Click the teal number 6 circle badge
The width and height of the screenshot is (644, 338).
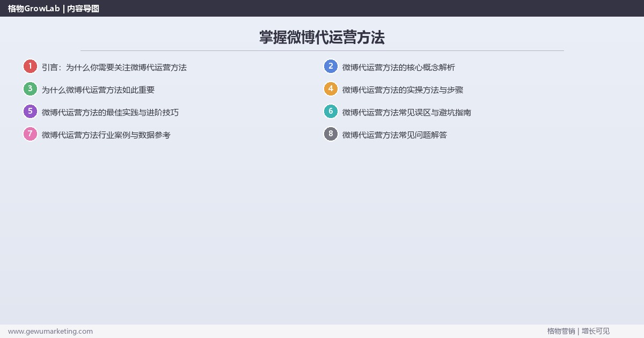[x=331, y=112]
